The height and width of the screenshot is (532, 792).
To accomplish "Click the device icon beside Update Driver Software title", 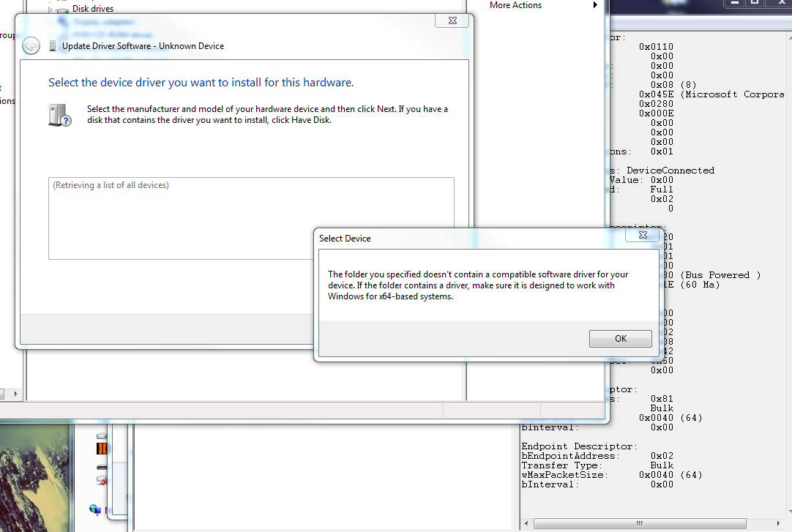I will 53,46.
